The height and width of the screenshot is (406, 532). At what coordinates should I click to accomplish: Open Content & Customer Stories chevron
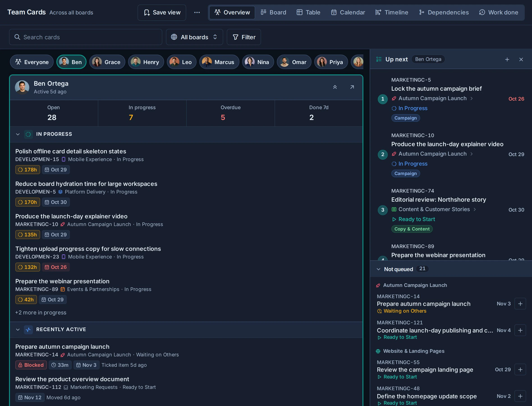475,209
